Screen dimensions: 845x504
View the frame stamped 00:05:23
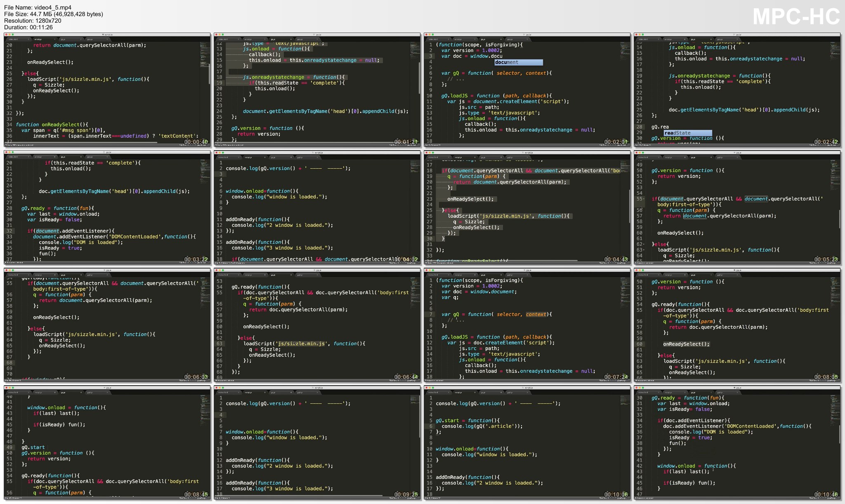(x=737, y=207)
